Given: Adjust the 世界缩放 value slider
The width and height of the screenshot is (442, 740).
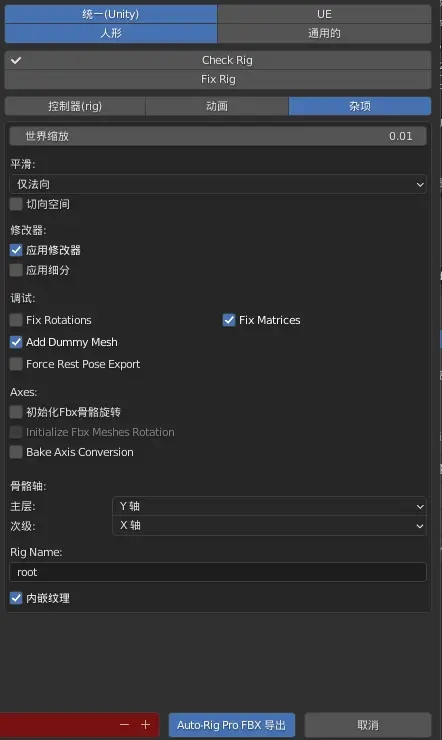Looking at the screenshot, I should tap(218, 136).
